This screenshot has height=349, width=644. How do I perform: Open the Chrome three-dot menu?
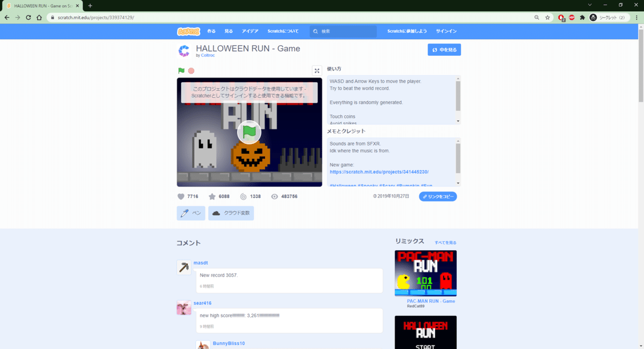[635, 17]
